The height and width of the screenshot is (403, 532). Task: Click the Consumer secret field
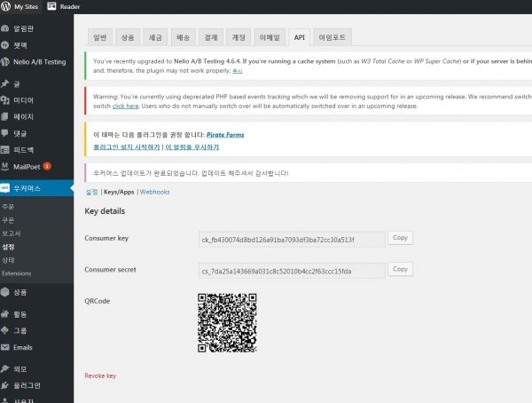(x=292, y=271)
